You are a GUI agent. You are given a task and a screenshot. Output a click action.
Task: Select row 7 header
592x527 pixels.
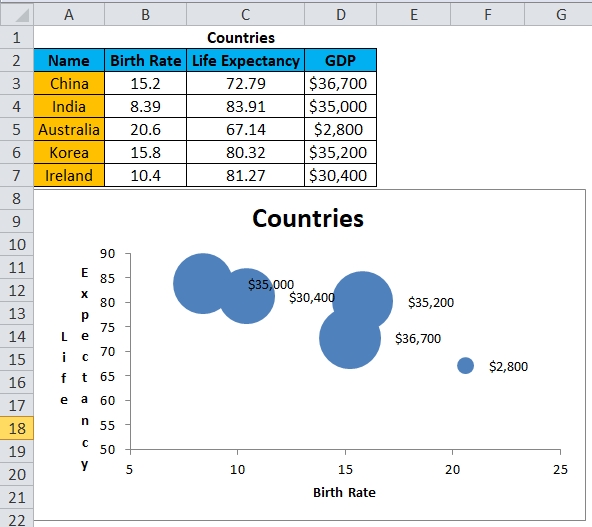tap(17, 176)
